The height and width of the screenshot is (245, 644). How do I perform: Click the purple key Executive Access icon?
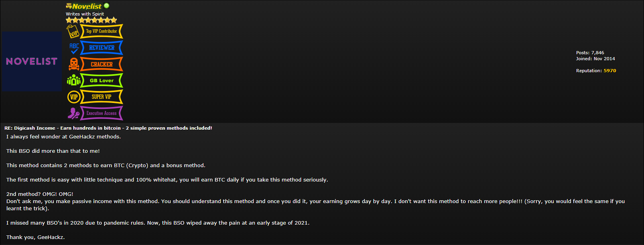point(74,113)
